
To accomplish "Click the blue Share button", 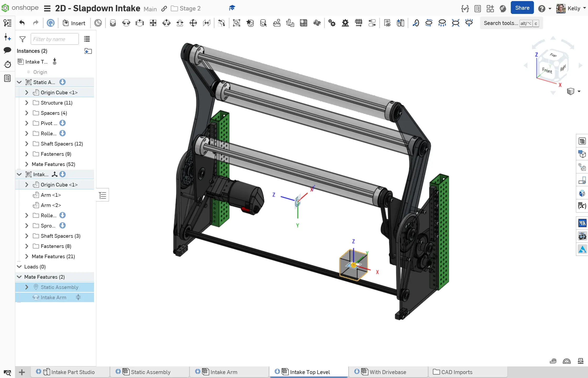I will [x=522, y=8].
